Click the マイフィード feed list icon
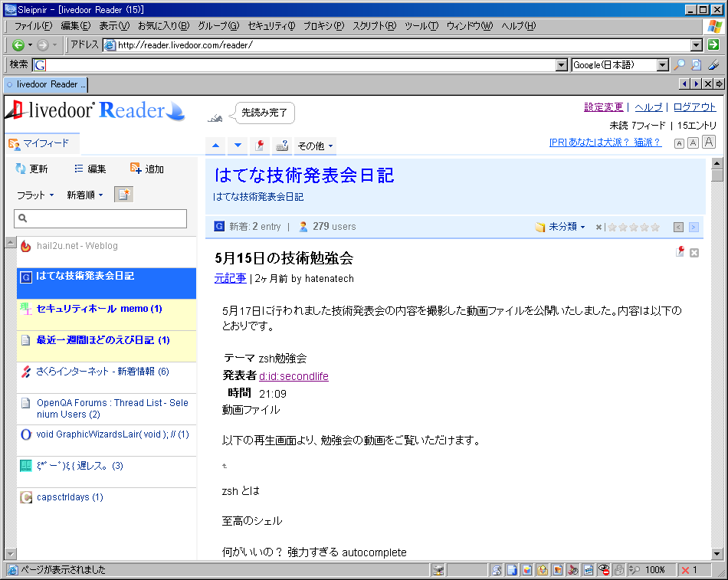Image resolution: width=728 pixels, height=580 pixels. [x=14, y=143]
